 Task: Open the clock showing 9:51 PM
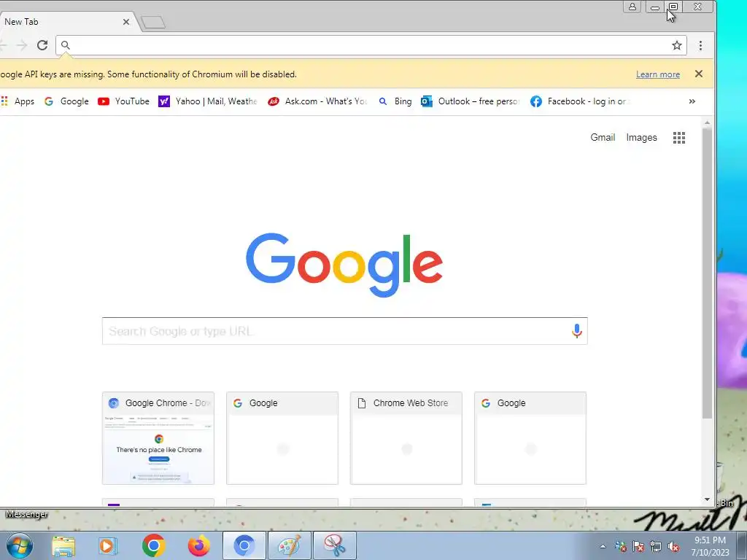pos(710,546)
